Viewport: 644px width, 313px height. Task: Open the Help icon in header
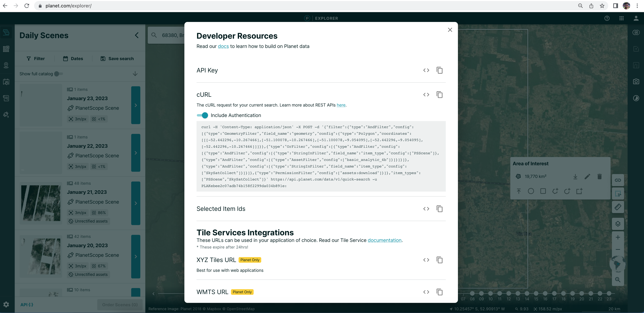pos(607,18)
